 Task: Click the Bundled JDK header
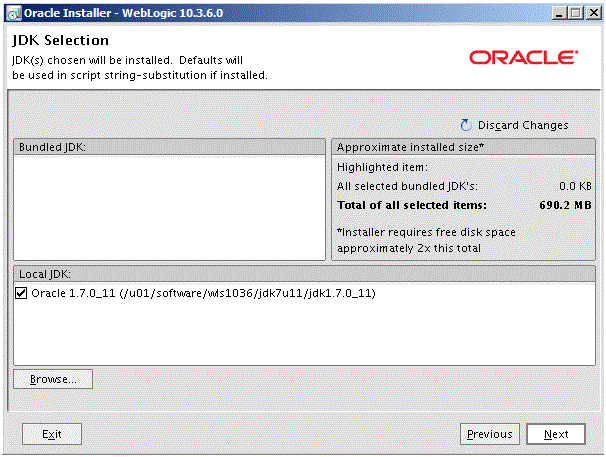[169, 147]
